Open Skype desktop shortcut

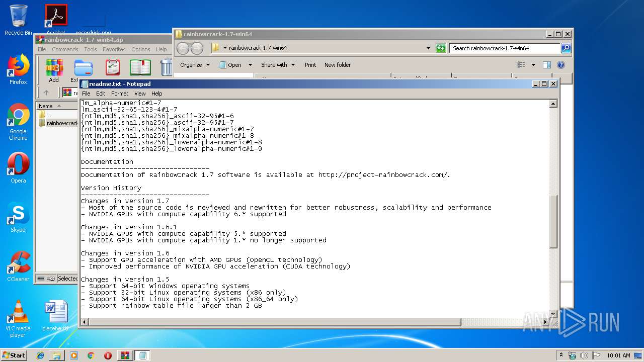tap(18, 217)
